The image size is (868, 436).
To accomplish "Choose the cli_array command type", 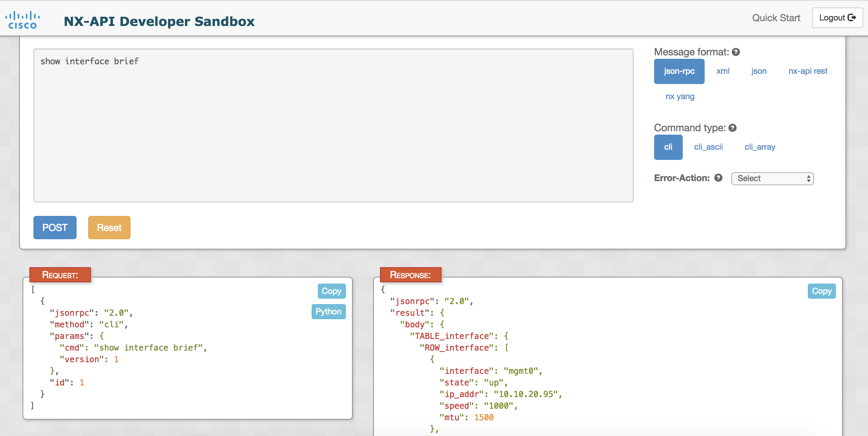I will tap(760, 147).
